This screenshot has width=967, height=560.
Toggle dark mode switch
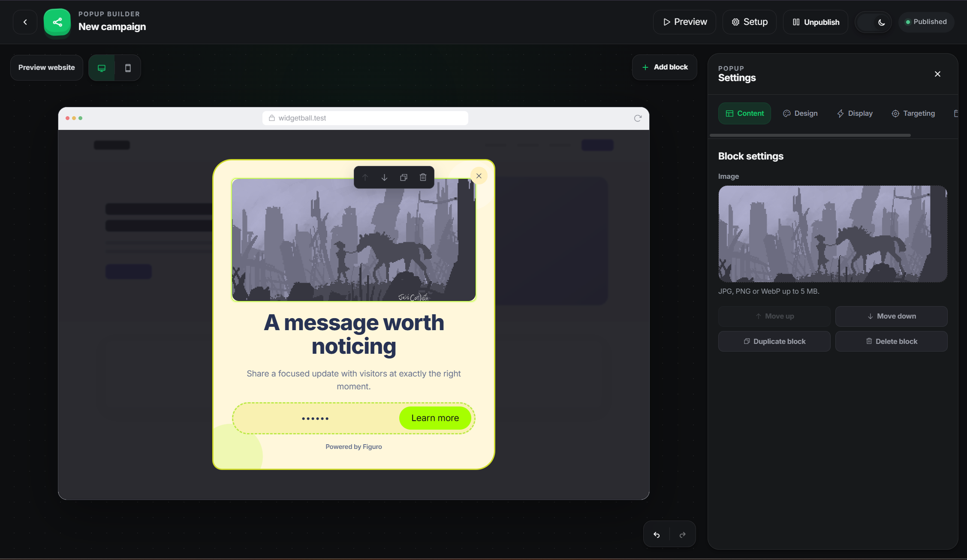(x=873, y=22)
